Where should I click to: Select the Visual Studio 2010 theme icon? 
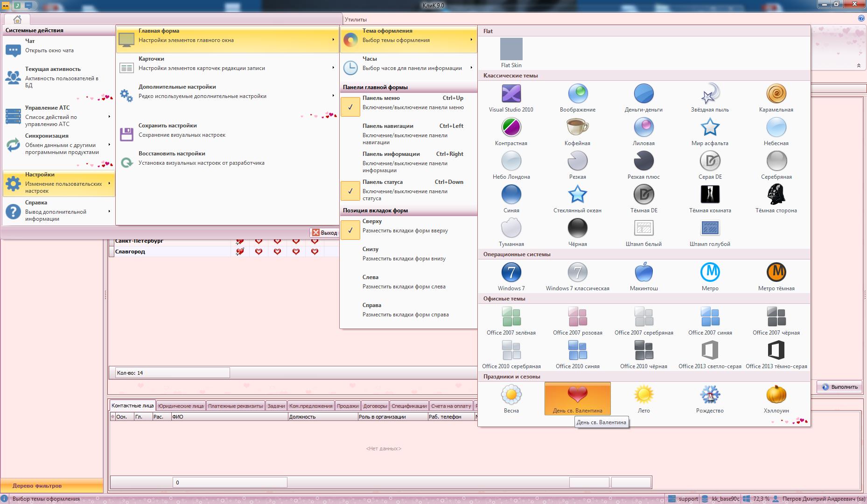click(511, 94)
